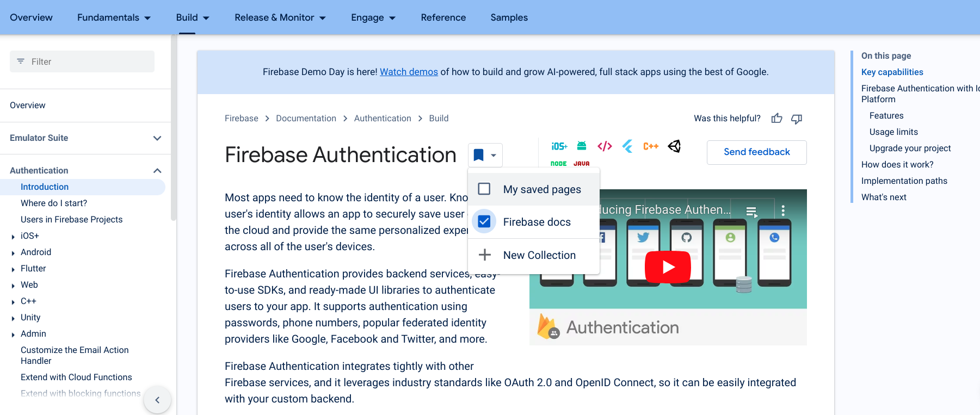The height and width of the screenshot is (415, 980).
Task: Expand the Emulator Suite section
Action: point(157,138)
